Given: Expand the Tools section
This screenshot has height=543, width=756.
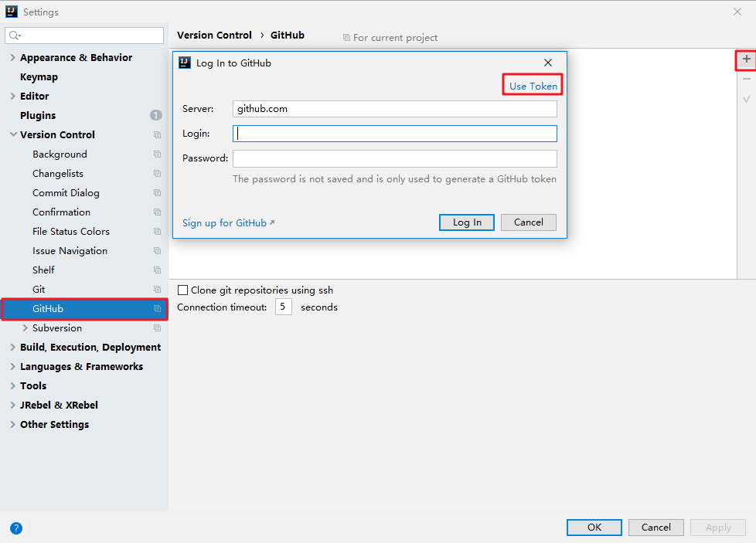Looking at the screenshot, I should tap(13, 386).
